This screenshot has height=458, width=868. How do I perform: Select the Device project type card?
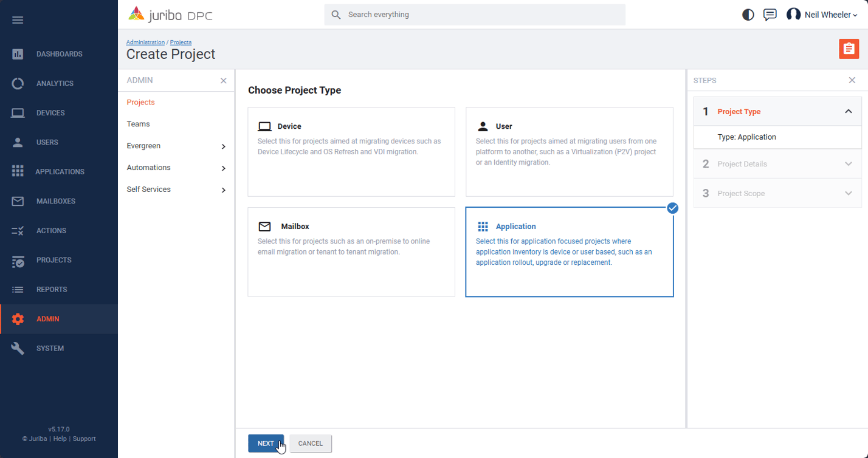click(351, 152)
